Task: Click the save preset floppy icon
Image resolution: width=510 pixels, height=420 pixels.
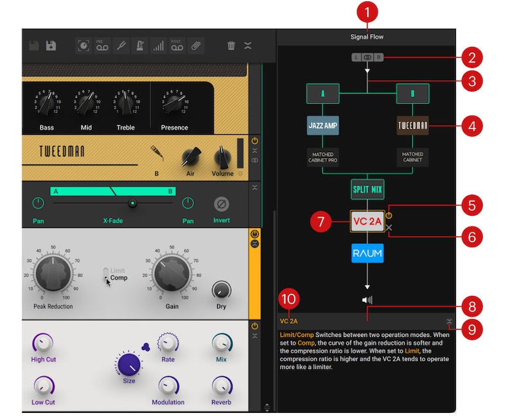Action: coord(33,46)
